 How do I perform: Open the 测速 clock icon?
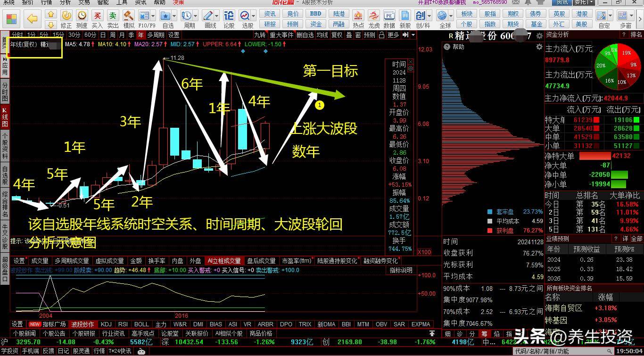pos(82,16)
